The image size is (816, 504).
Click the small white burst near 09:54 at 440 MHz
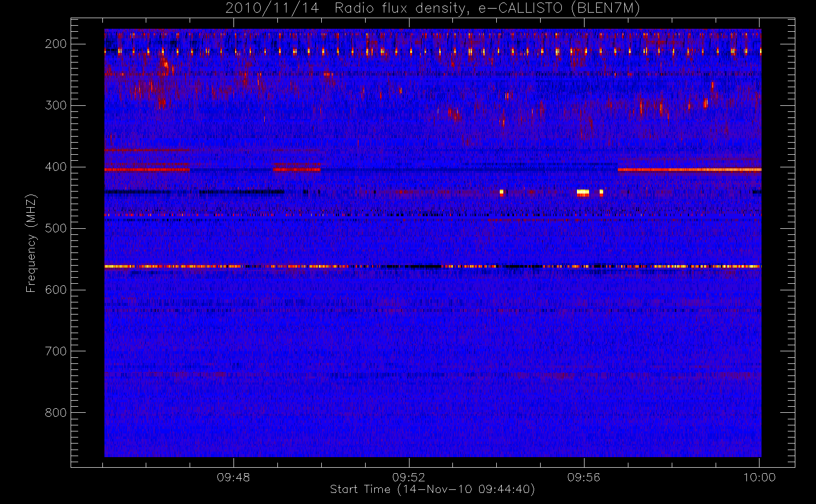[501, 192]
